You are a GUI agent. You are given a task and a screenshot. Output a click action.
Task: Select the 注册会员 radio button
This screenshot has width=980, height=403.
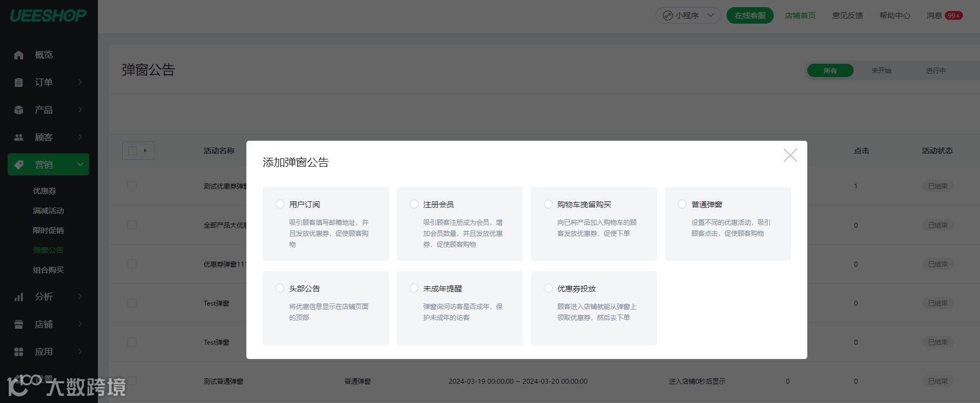414,204
